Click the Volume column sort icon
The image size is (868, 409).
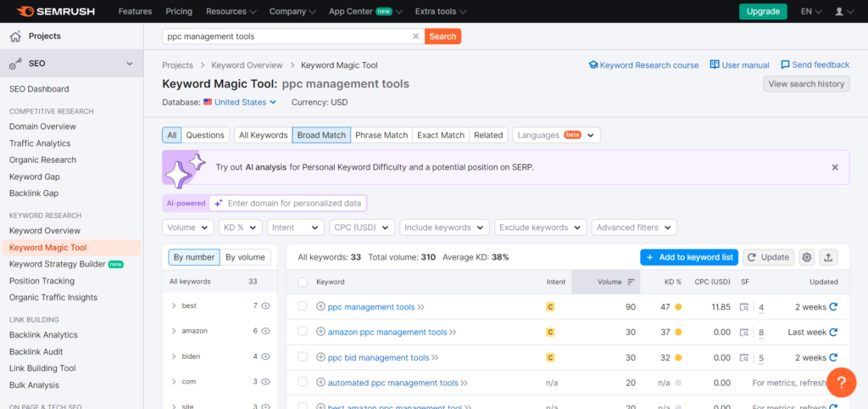631,282
